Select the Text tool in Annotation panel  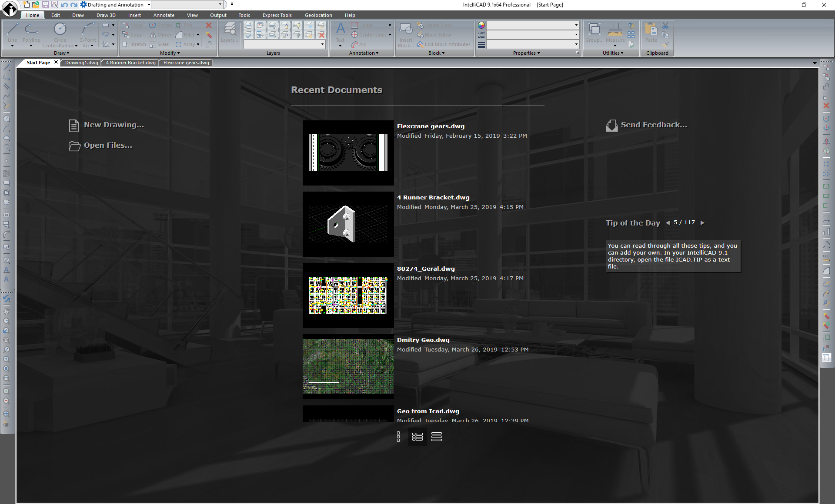pyautogui.click(x=340, y=30)
